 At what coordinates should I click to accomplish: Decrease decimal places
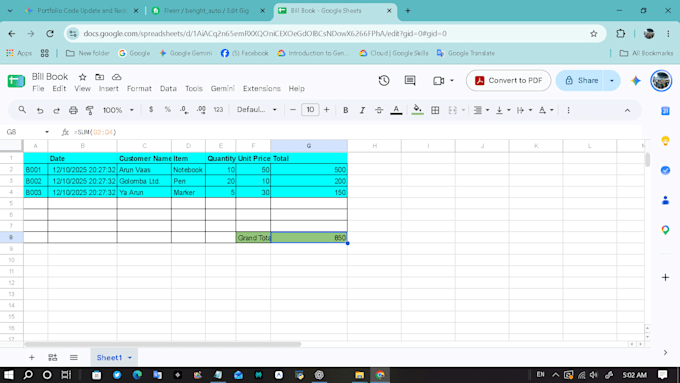(184, 110)
